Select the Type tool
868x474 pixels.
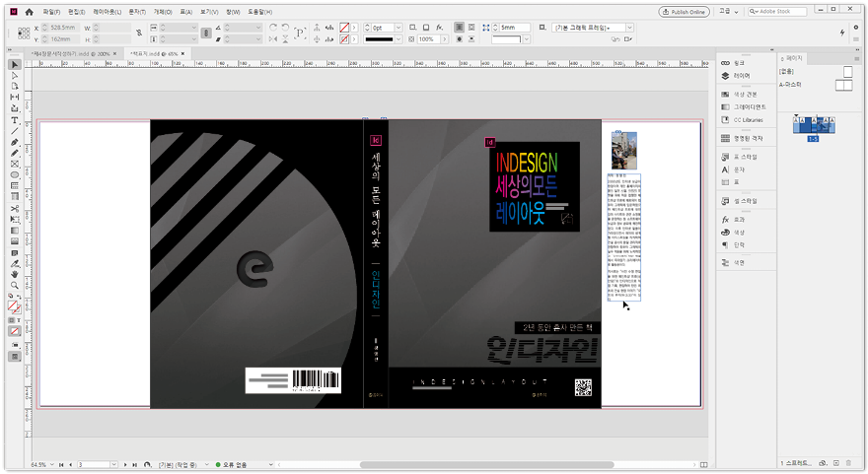pyautogui.click(x=15, y=120)
